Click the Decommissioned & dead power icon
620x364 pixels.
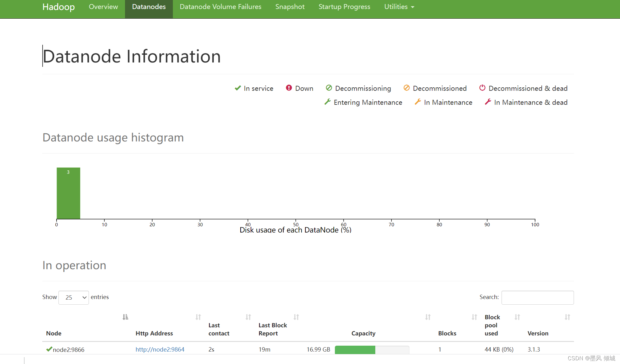[482, 88]
